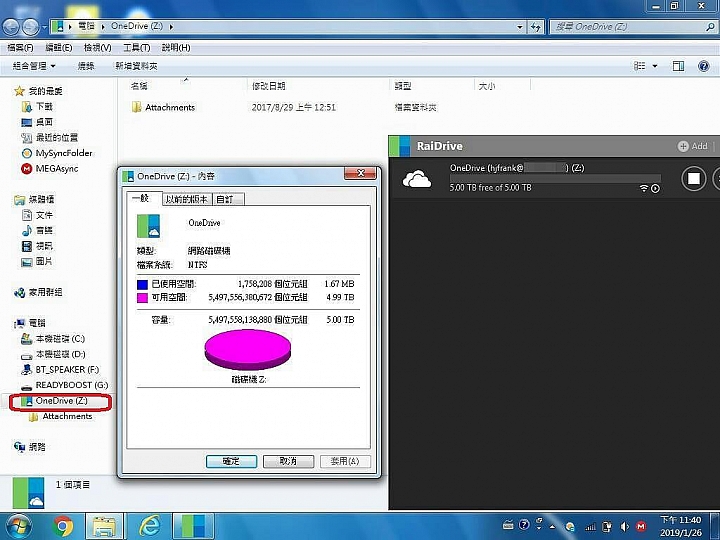Open the address bar history dropdown arrow

click(520, 27)
